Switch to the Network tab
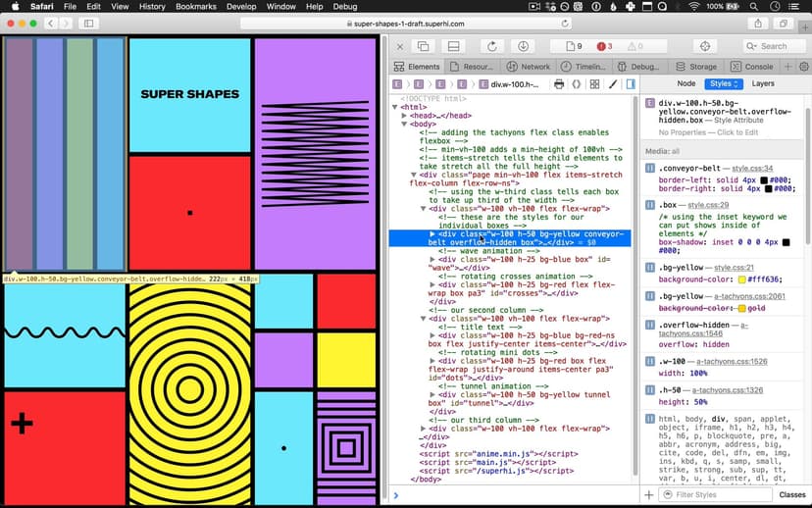The width and height of the screenshot is (812, 508). (x=528, y=67)
